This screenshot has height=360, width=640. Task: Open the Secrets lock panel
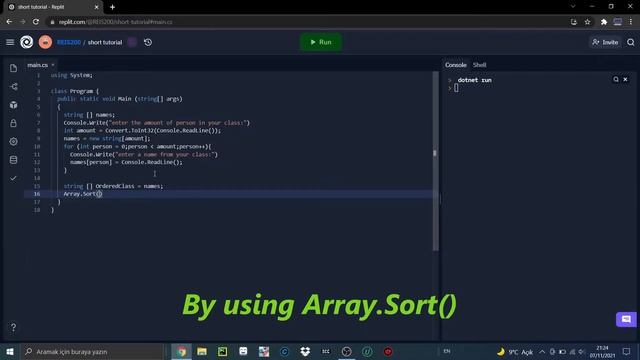click(13, 123)
